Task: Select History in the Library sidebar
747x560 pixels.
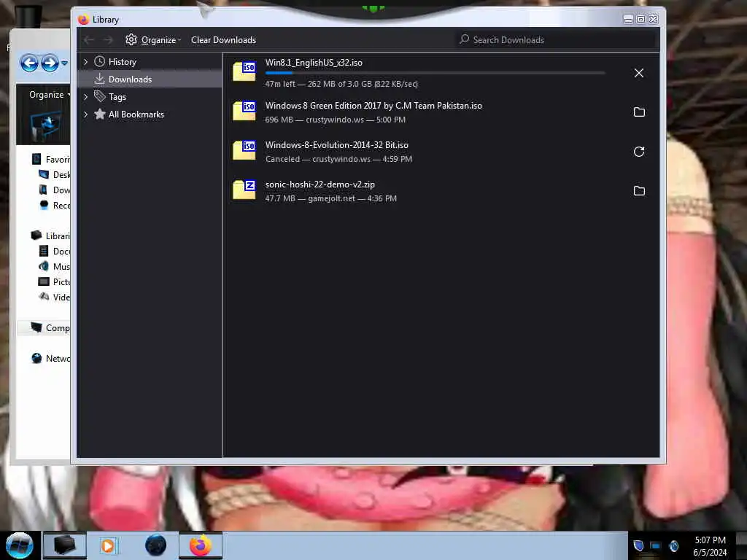Action: tap(122, 62)
